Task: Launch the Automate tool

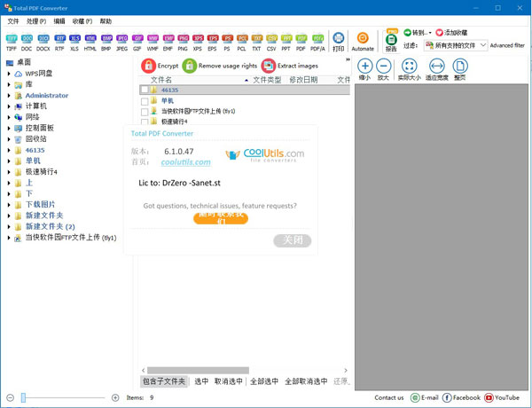Action: click(363, 42)
